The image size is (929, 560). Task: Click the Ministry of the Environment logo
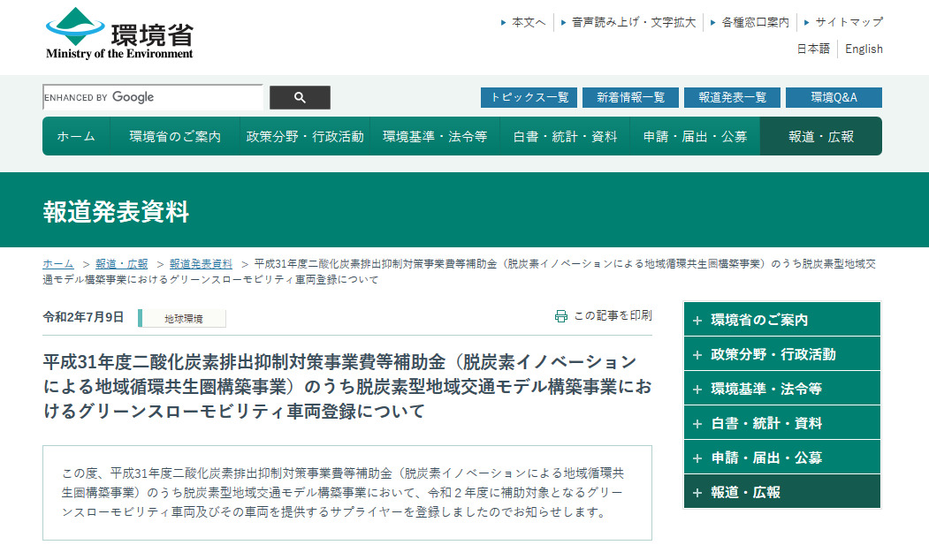(119, 34)
